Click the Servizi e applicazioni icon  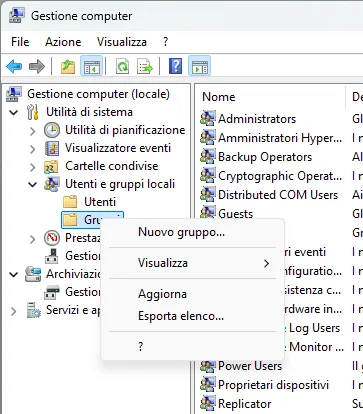34,310
